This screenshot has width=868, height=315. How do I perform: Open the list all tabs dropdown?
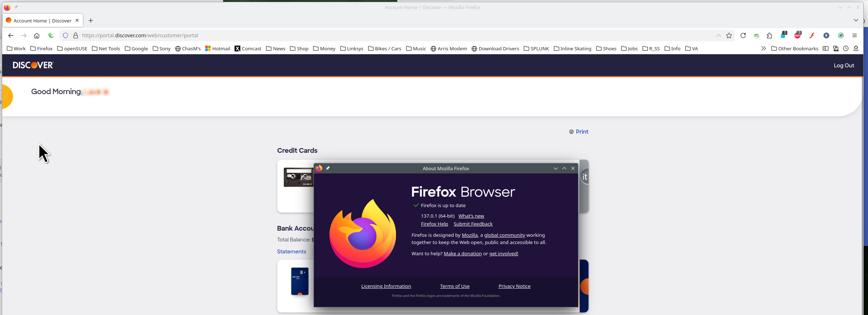[x=856, y=20]
